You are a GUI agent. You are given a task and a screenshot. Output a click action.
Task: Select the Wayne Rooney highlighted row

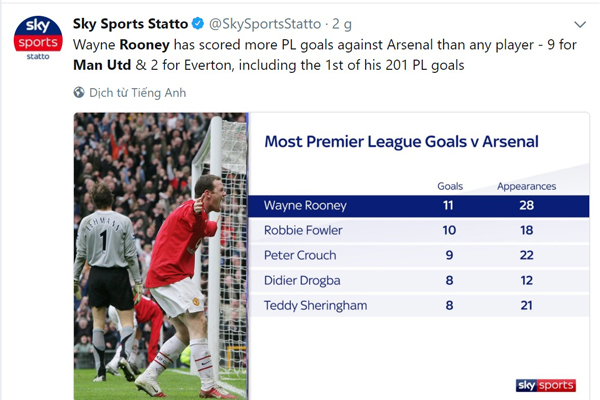tap(419, 206)
